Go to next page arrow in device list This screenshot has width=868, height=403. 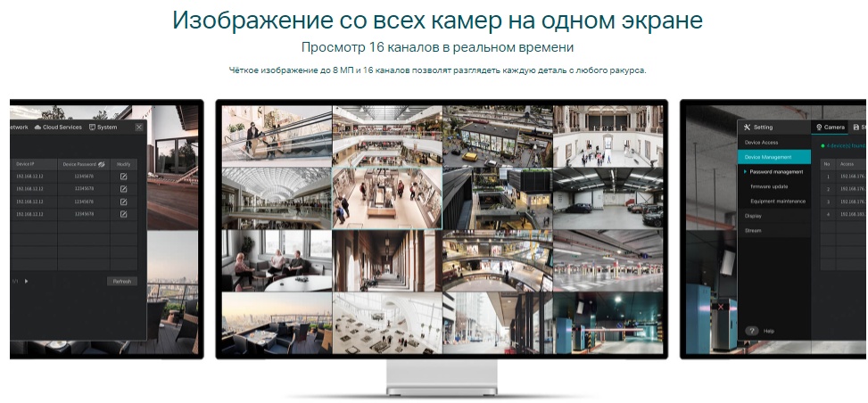pos(26,281)
